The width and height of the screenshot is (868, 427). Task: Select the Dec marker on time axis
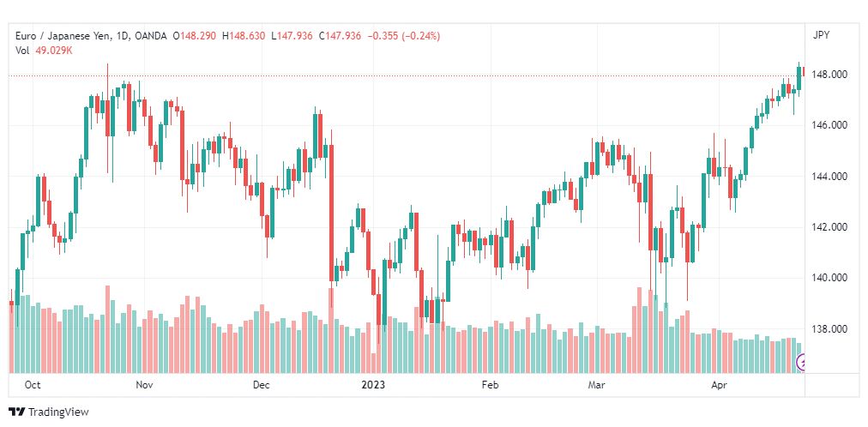261,385
